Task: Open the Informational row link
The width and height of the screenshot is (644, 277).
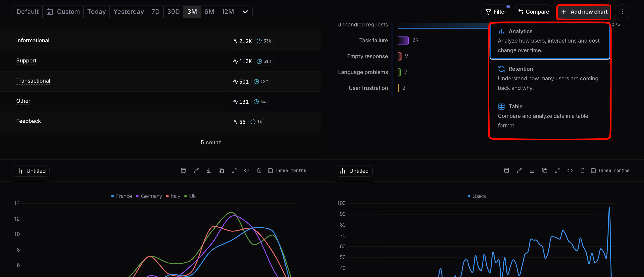Action: click(33, 41)
